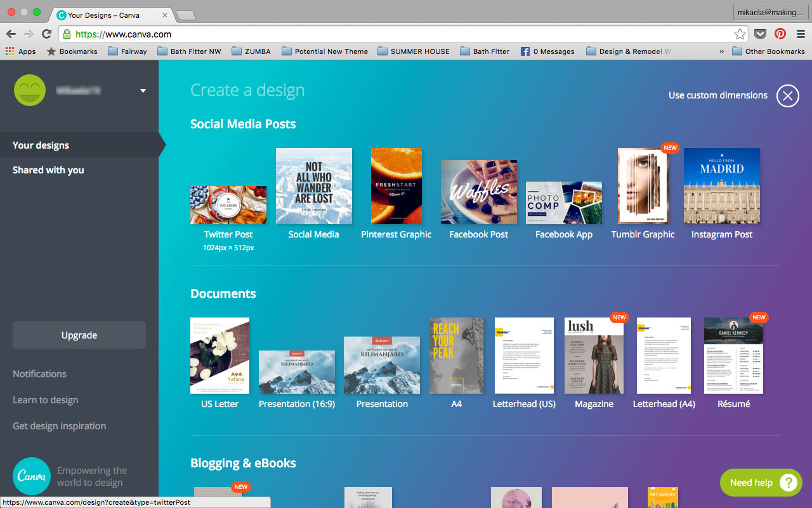The height and width of the screenshot is (508, 812).
Task: Open the SUMMER HOUSE bookmark folder
Action: 414,51
